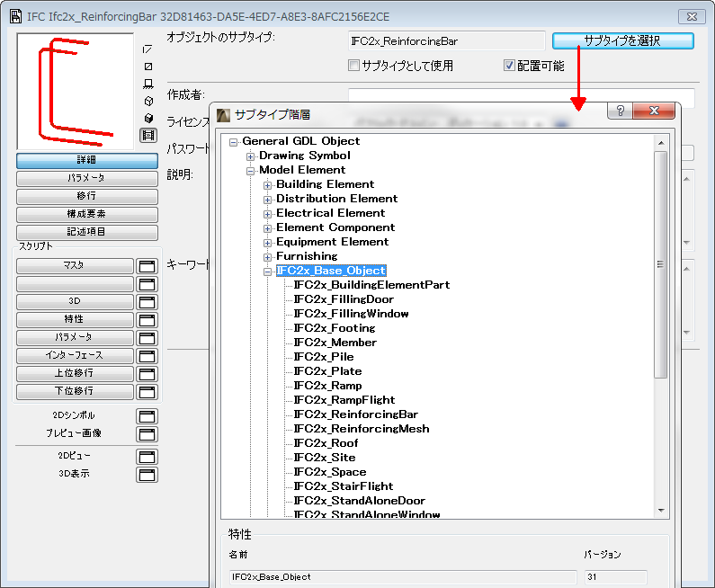
Task: Expand the Equipment Element node
Action: (268, 243)
